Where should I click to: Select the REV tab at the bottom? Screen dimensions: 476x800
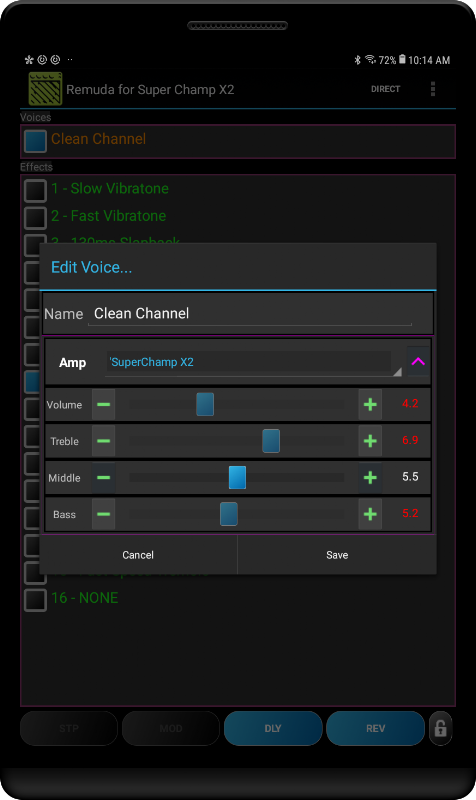(x=375, y=729)
